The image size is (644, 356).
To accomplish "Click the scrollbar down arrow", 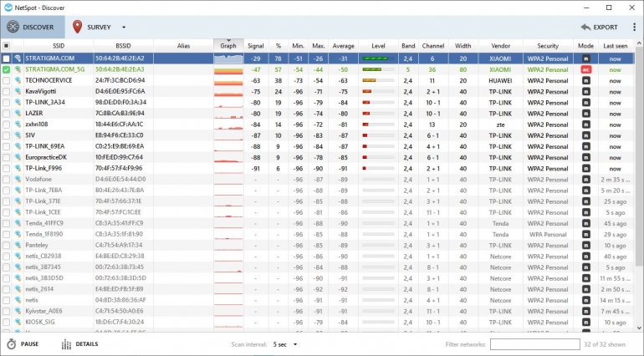I will pos(639,328).
